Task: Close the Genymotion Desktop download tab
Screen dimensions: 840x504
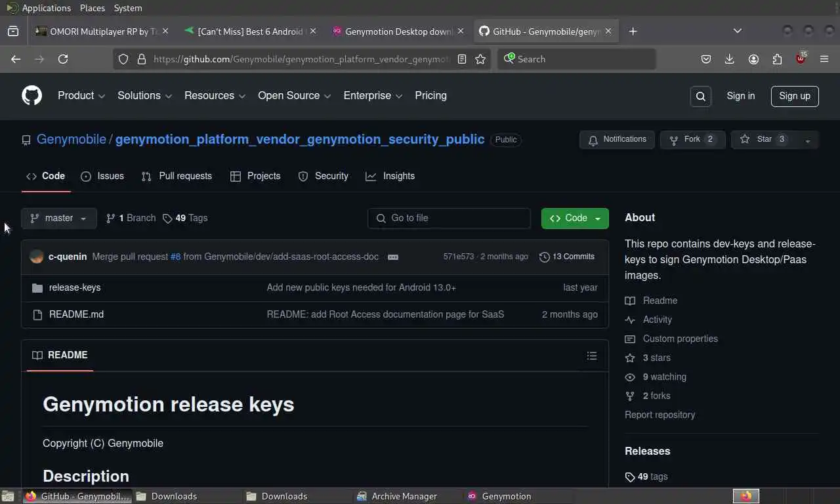Action: click(461, 31)
